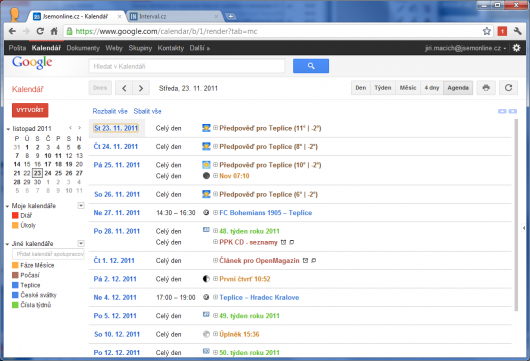
Task: Click the Dnes button
Action: pyautogui.click(x=100, y=88)
